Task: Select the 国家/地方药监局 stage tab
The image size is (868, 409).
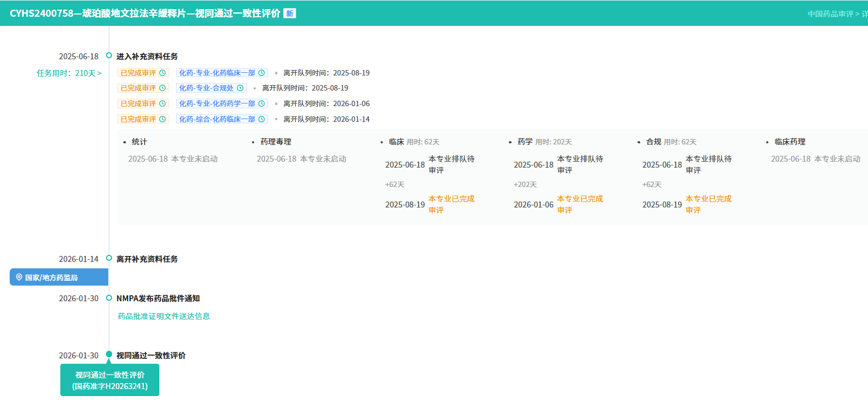Action: [59, 278]
